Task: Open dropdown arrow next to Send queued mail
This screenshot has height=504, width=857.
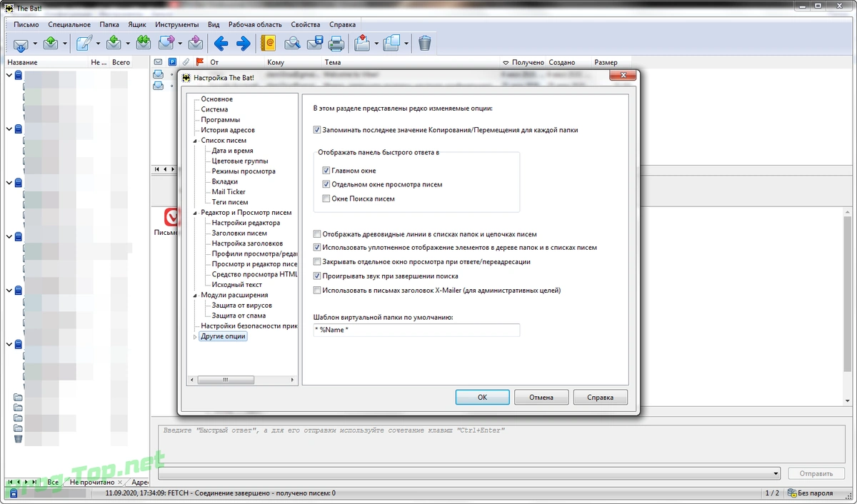Action: (65, 44)
